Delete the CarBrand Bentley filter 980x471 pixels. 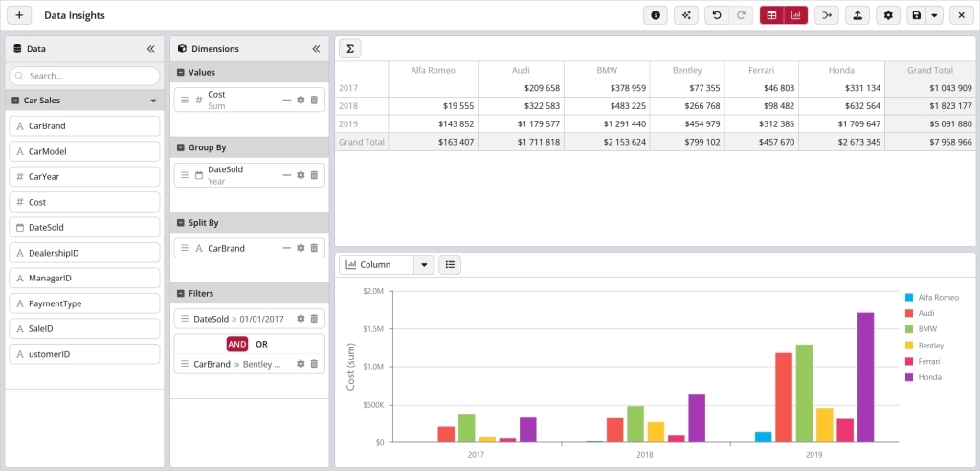pyautogui.click(x=314, y=364)
